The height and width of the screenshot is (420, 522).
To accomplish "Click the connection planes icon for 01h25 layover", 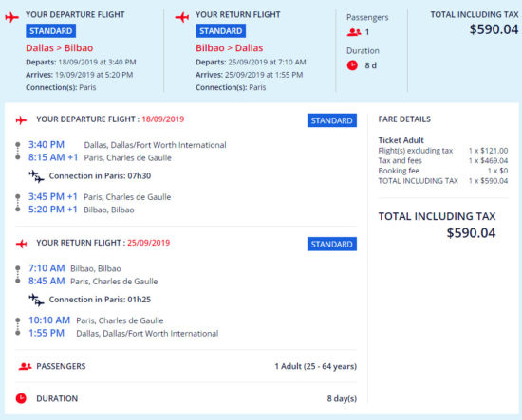I will click(36, 300).
